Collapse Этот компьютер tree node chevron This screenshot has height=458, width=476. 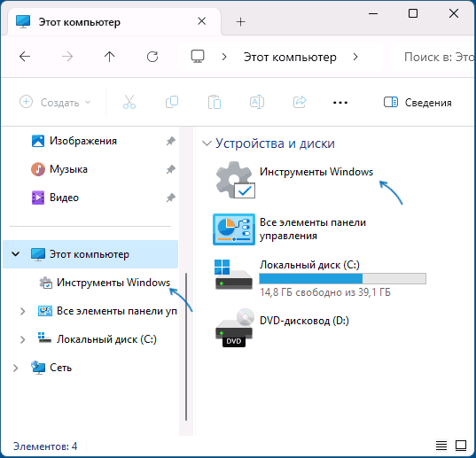[15, 254]
